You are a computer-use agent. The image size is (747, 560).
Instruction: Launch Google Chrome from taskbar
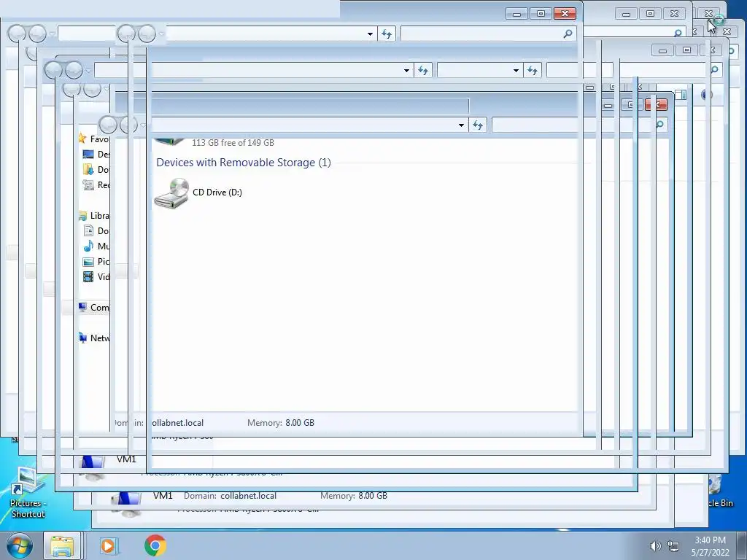coord(155,545)
